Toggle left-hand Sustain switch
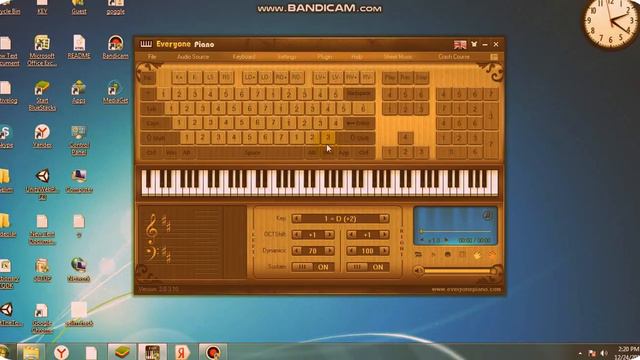Image resolution: width=640 pixels, height=360 pixels. click(313, 267)
